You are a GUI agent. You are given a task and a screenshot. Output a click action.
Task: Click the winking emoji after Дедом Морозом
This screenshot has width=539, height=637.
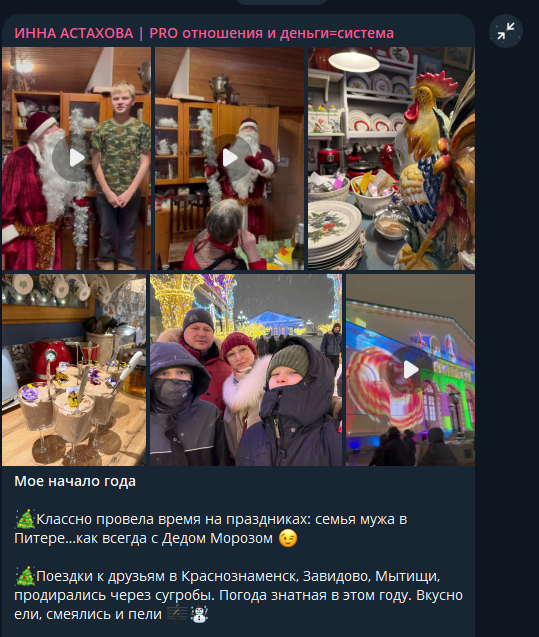[288, 538]
